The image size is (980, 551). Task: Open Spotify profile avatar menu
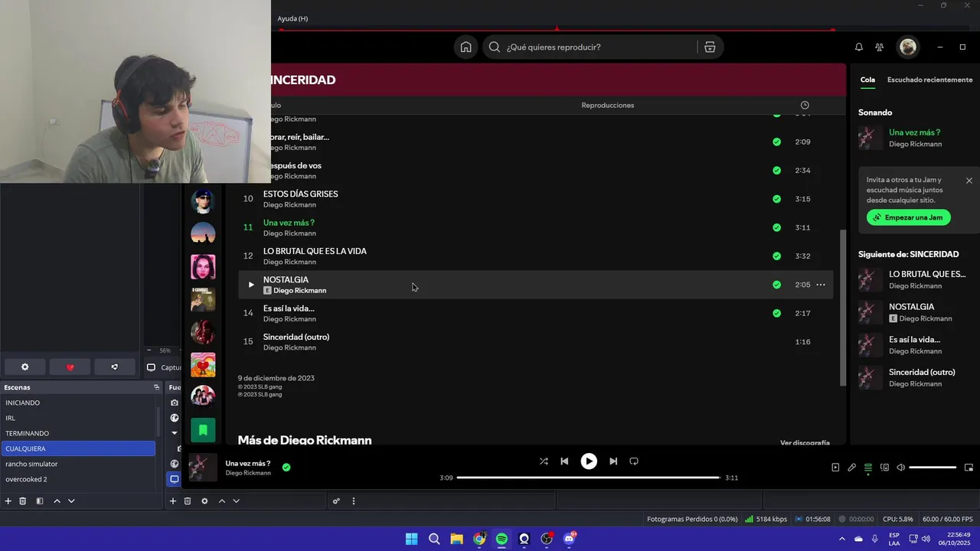coord(908,47)
